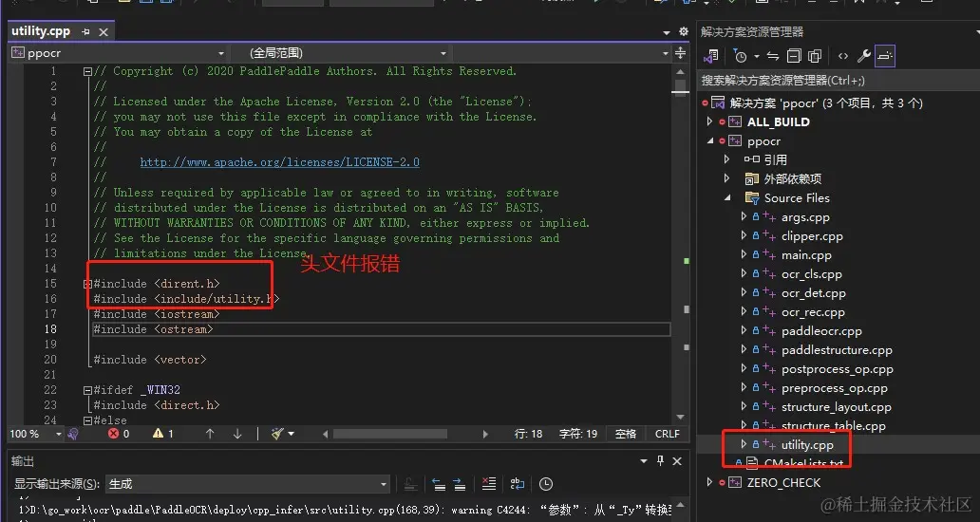Go to next message in output

460,484
